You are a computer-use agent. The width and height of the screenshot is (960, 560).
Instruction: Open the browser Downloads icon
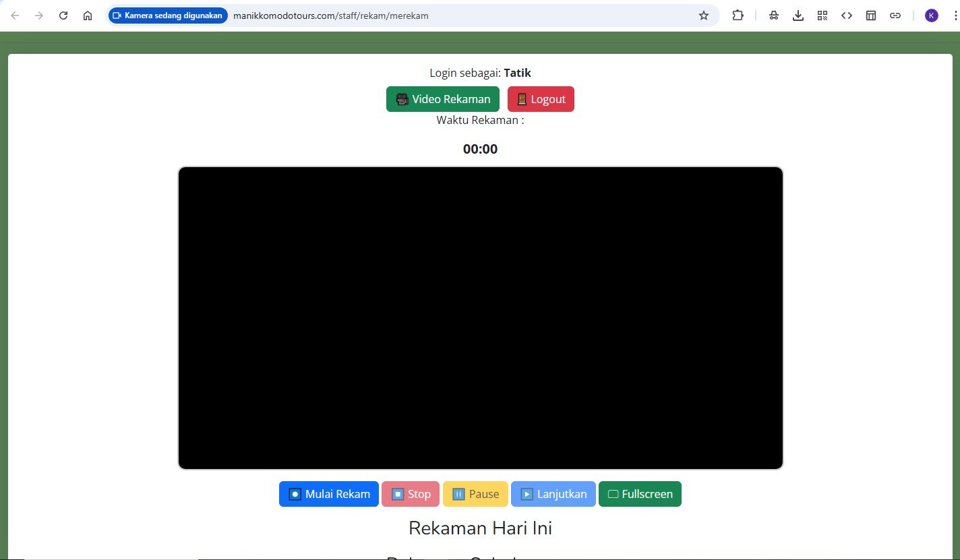click(798, 15)
